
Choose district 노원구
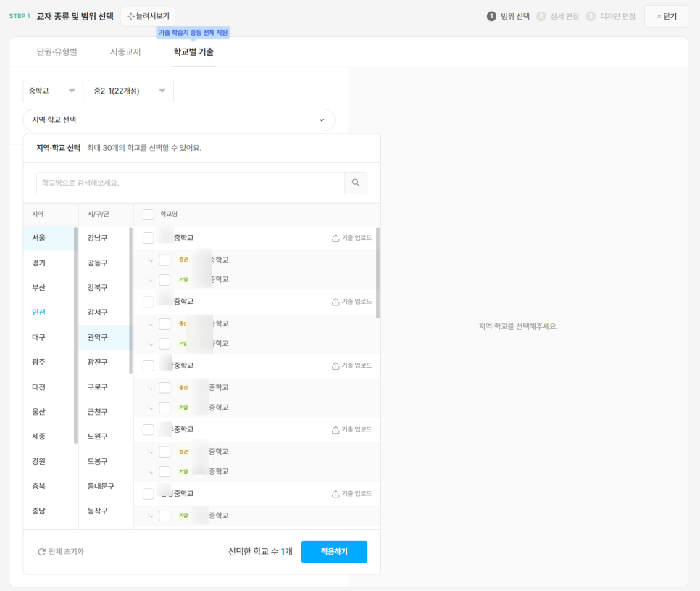pyautogui.click(x=104, y=437)
